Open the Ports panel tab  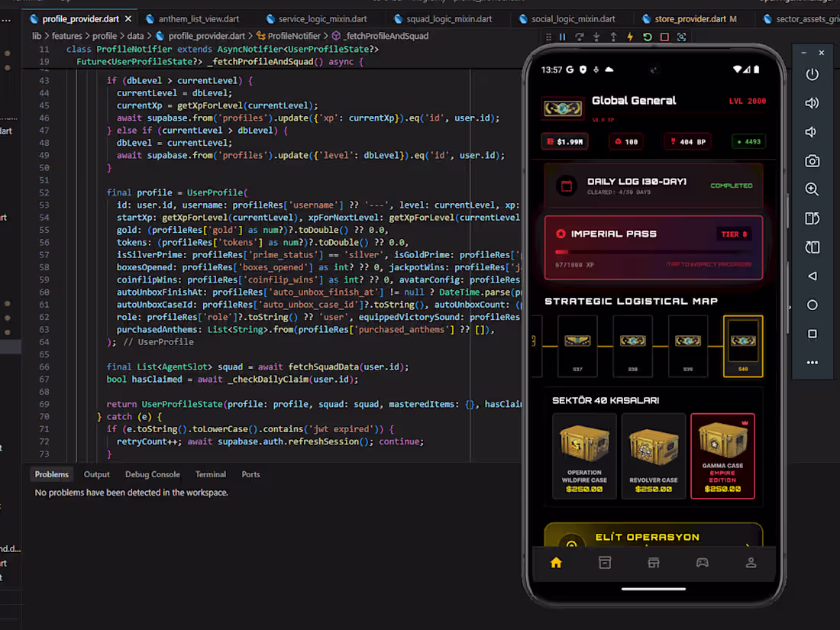tap(250, 475)
